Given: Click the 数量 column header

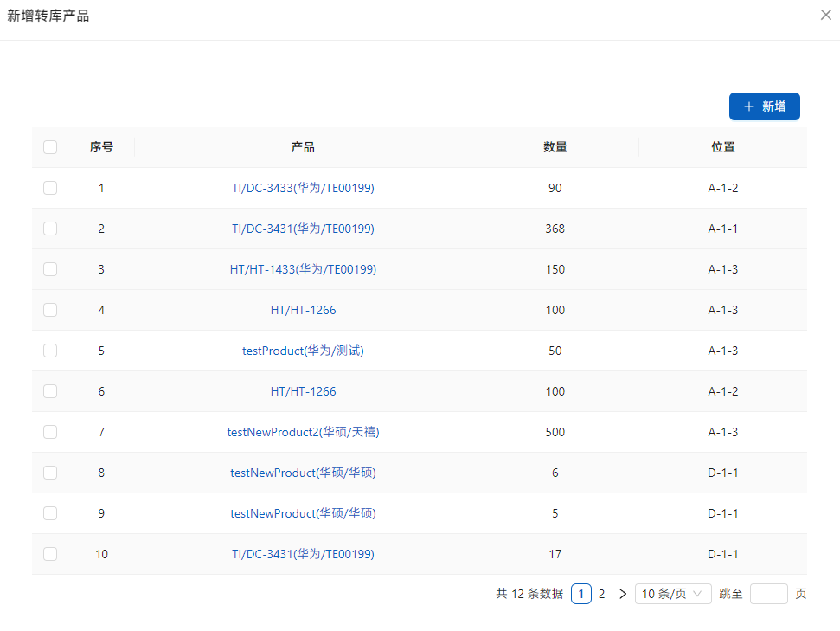Looking at the screenshot, I should tap(555, 147).
